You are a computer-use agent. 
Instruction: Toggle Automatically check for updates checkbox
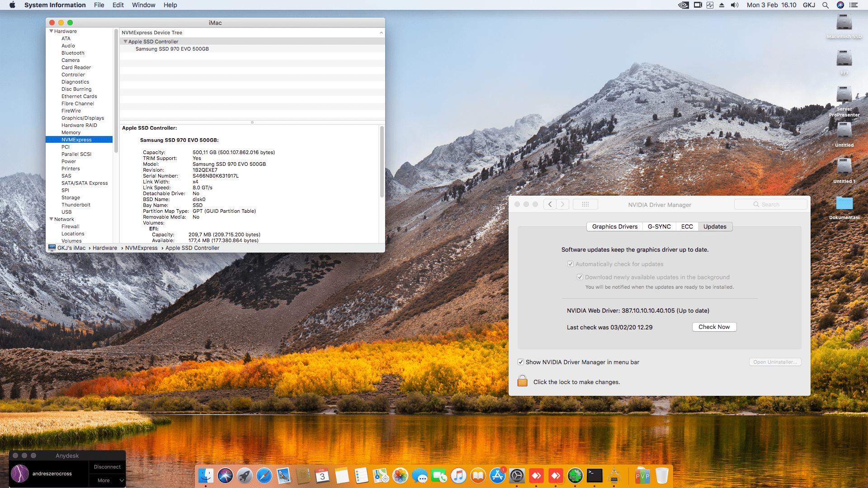click(571, 264)
